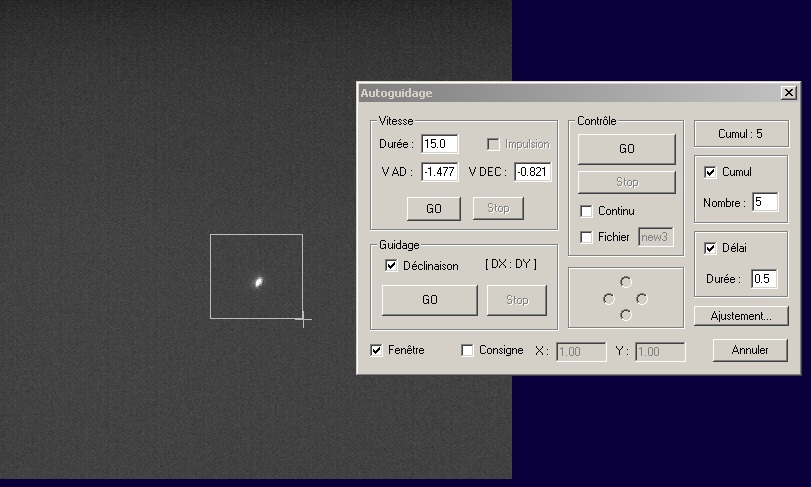The width and height of the screenshot is (811, 487).
Task: Select the top direction radio button
Action: coord(626,282)
